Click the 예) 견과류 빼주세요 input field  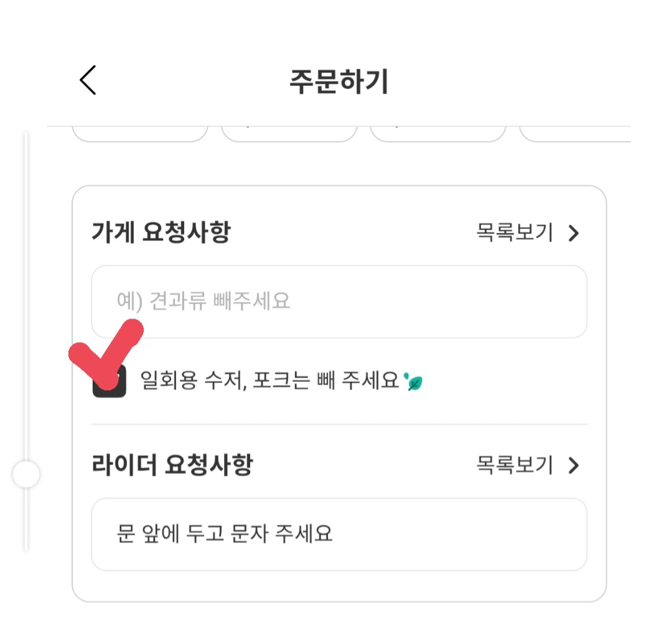(339, 302)
